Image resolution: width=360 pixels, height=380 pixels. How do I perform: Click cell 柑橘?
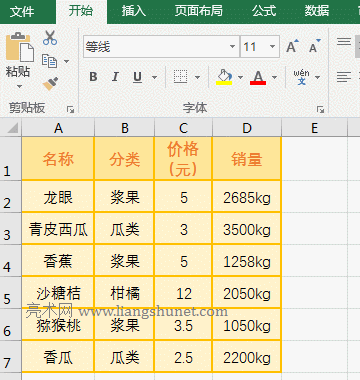[125, 293]
